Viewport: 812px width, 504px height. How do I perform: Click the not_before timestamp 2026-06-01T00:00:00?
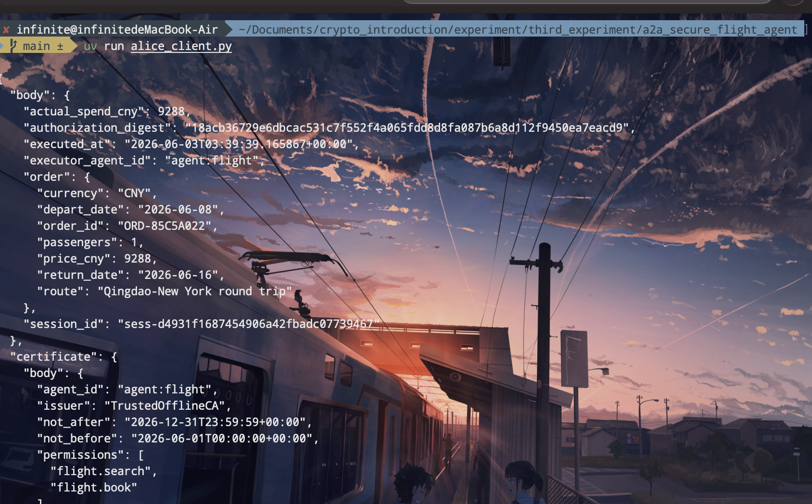click(x=222, y=439)
